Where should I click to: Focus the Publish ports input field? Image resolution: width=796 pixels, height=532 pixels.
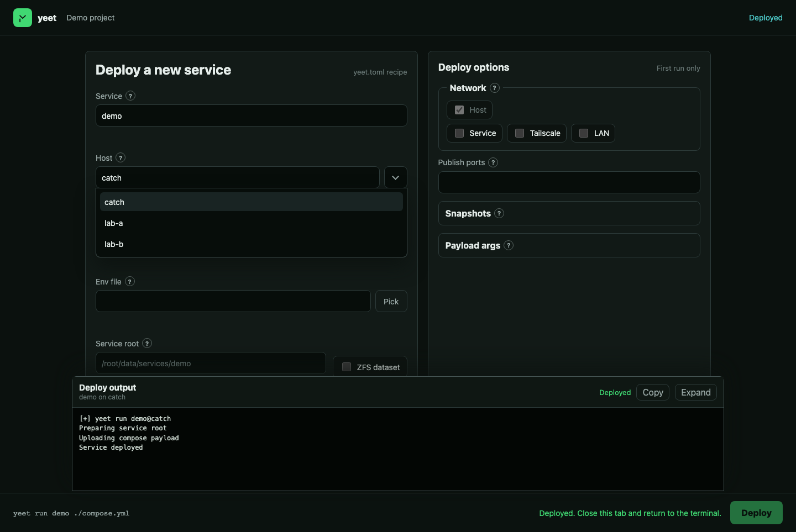coord(569,182)
